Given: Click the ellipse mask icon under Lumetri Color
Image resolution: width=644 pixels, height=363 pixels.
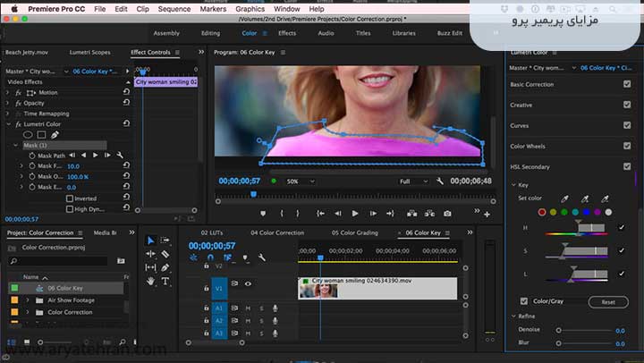Looking at the screenshot, I should [27, 134].
